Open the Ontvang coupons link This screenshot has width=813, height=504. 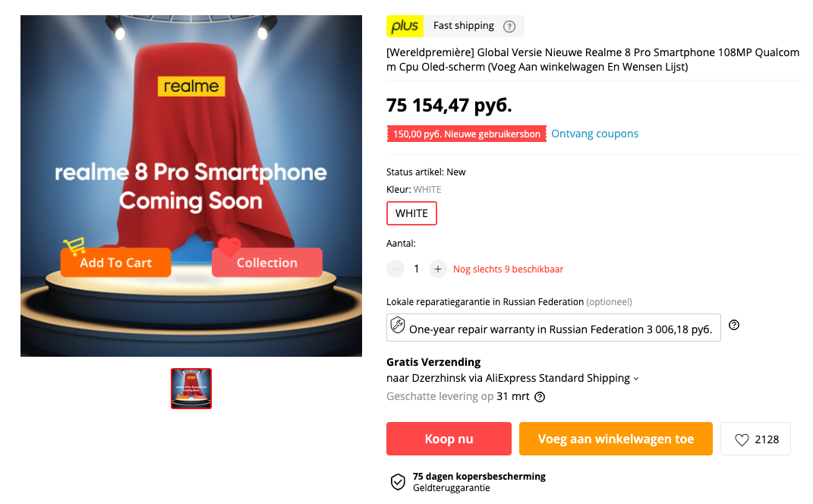[594, 134]
